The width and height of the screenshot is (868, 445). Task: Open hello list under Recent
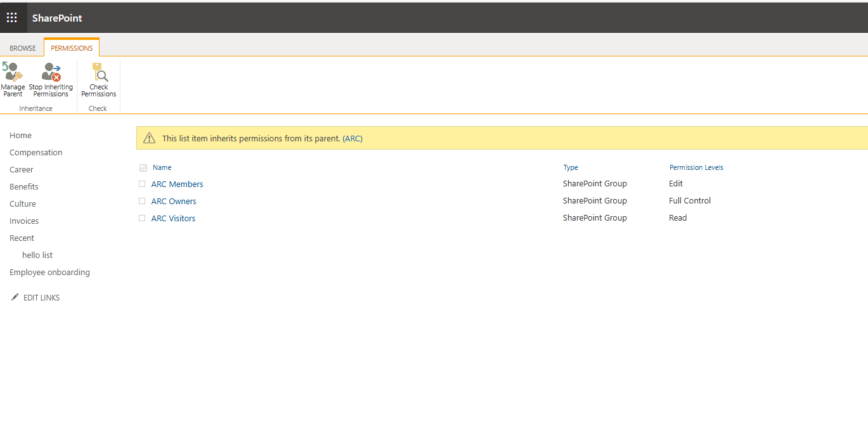click(x=37, y=255)
